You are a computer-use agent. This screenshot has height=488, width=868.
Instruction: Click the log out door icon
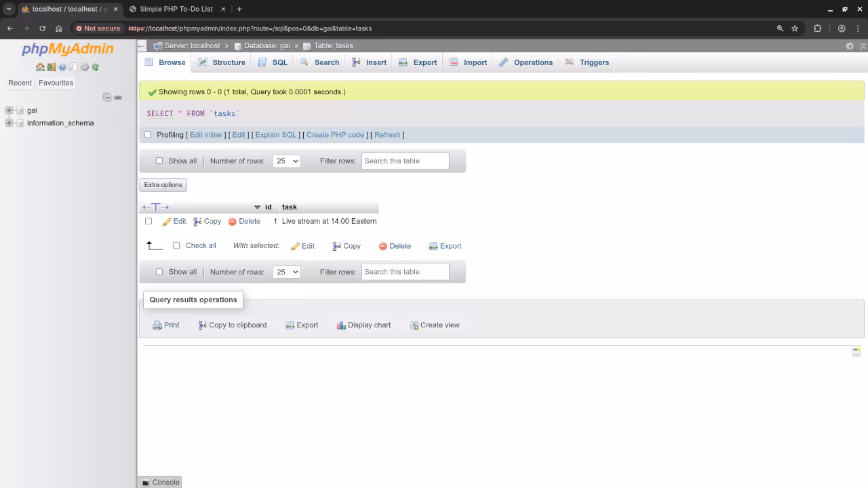pos(51,67)
